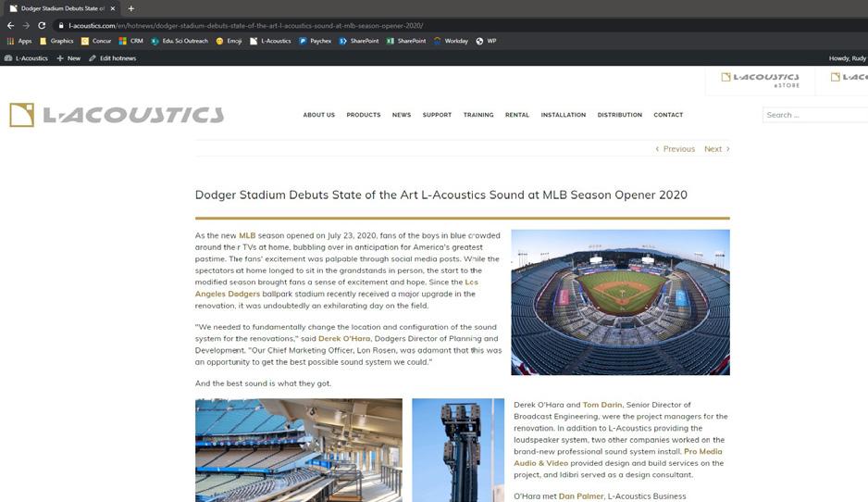Screen dimensions: 868x502
Task: Open the Apps bookmark grid icon
Action: [x=19, y=41]
